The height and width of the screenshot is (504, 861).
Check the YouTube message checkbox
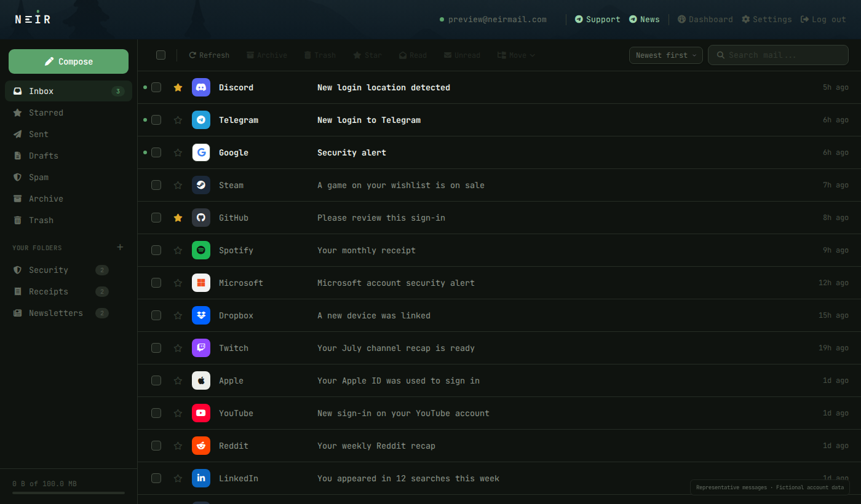point(156,413)
